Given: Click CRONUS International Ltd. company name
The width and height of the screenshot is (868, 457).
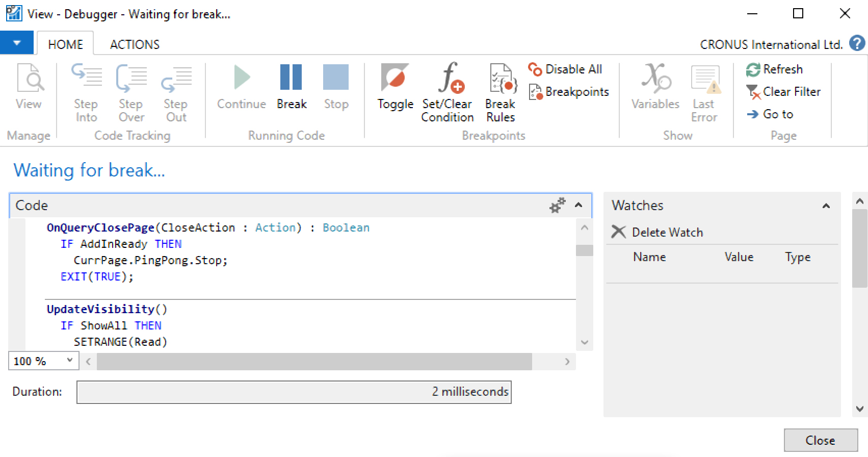Looking at the screenshot, I should pos(771,45).
